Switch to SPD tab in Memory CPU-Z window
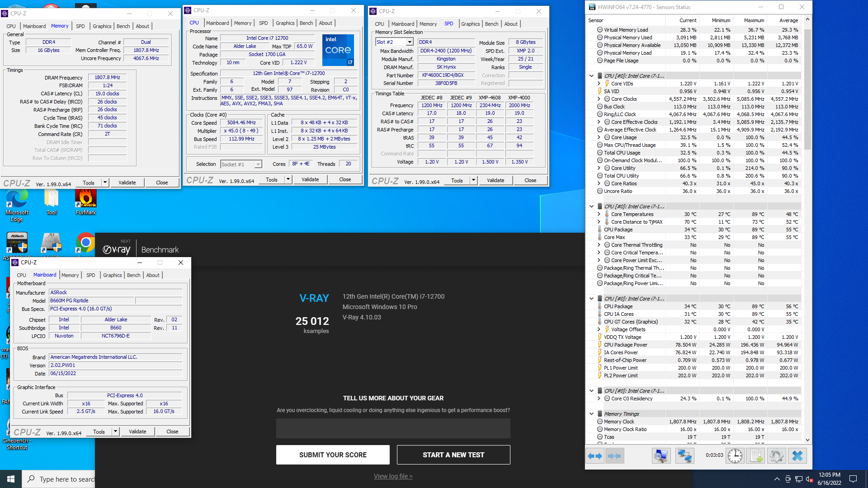Image resolution: width=868 pixels, height=488 pixels. point(80,26)
